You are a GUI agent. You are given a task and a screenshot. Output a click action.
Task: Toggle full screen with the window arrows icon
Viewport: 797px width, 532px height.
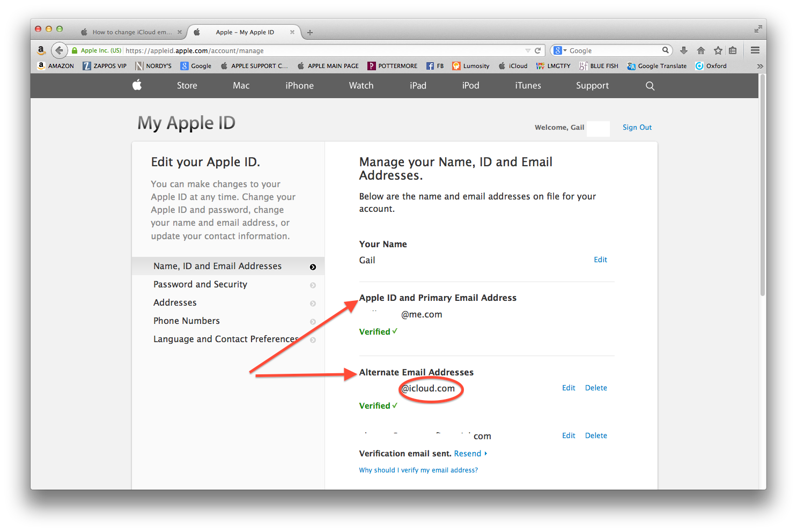[x=758, y=29]
